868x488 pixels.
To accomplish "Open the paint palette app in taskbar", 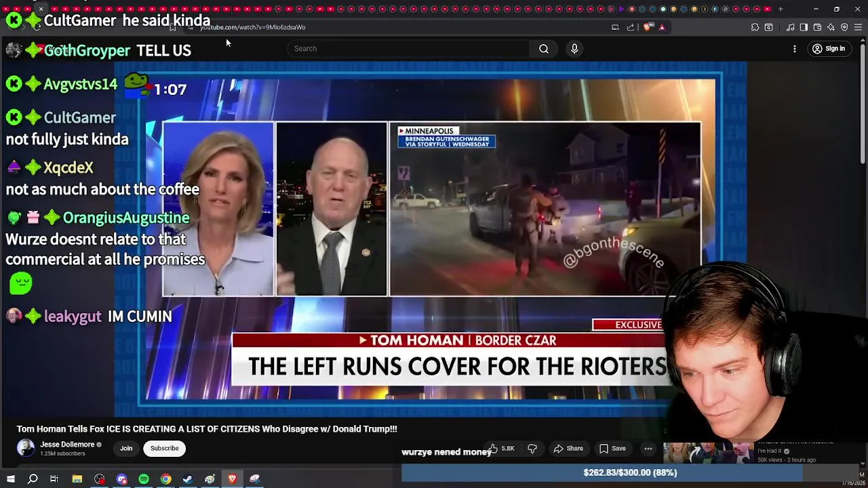I will coord(210,479).
